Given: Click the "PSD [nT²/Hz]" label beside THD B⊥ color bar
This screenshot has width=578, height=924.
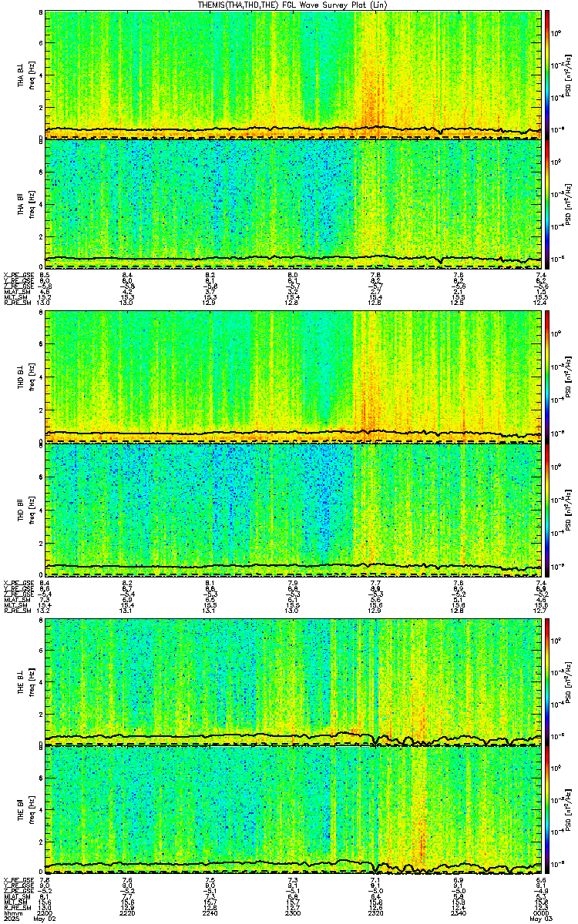Looking at the screenshot, I should point(567,377).
